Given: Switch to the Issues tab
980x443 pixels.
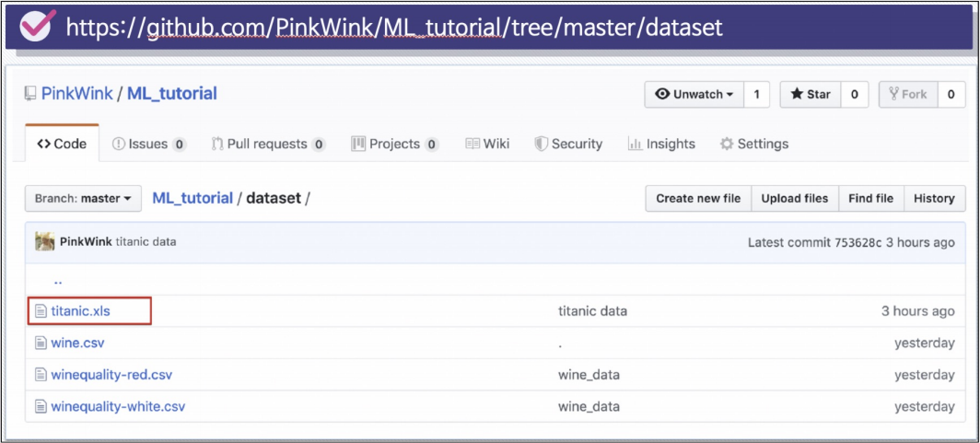Looking at the screenshot, I should pyautogui.click(x=149, y=144).
